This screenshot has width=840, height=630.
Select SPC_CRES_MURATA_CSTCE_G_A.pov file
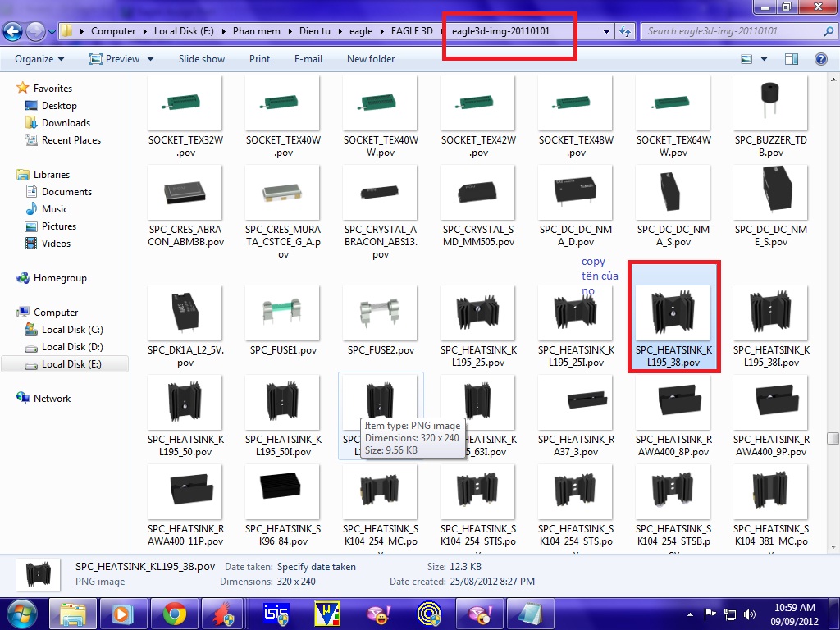click(x=283, y=212)
